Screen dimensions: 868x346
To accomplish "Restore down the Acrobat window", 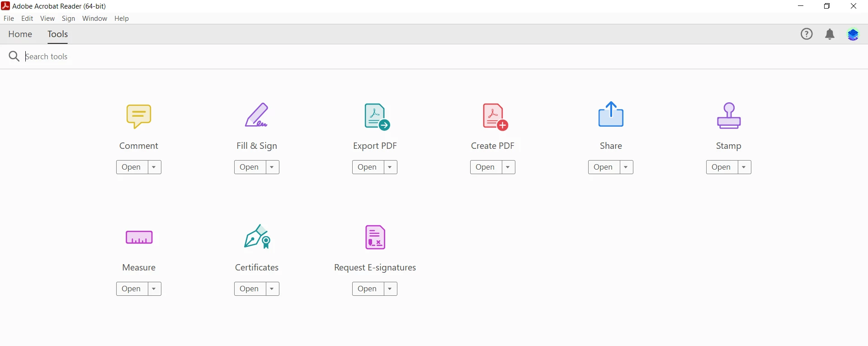I will coord(827,6).
